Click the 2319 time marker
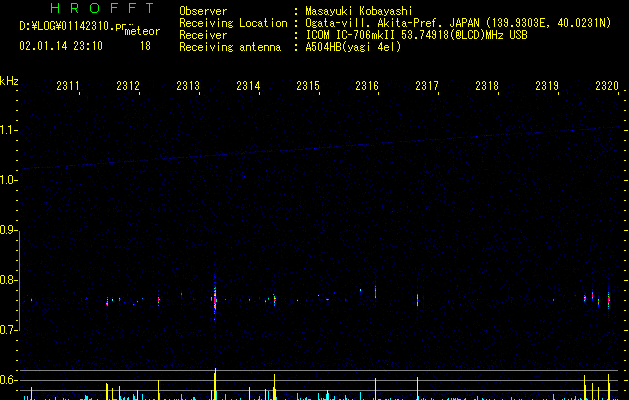 (x=547, y=85)
